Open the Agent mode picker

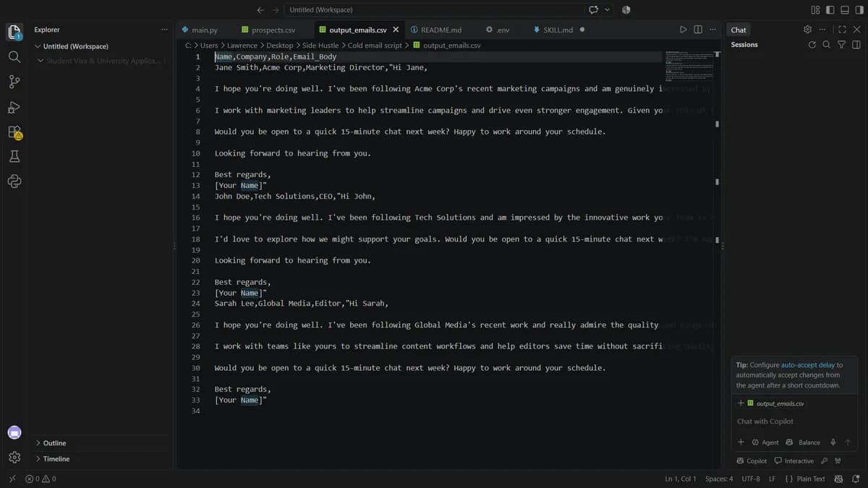click(x=765, y=442)
